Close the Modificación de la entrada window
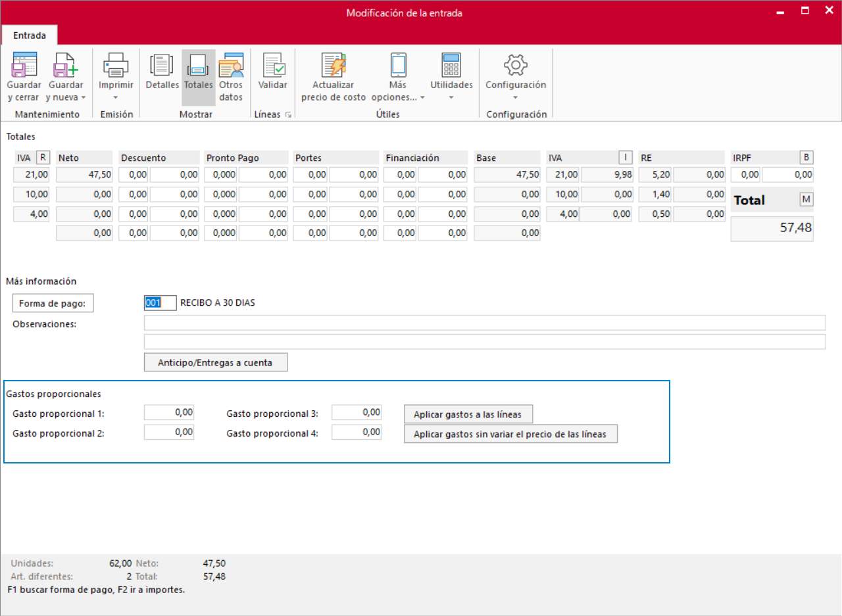This screenshot has width=842, height=616. point(829,12)
